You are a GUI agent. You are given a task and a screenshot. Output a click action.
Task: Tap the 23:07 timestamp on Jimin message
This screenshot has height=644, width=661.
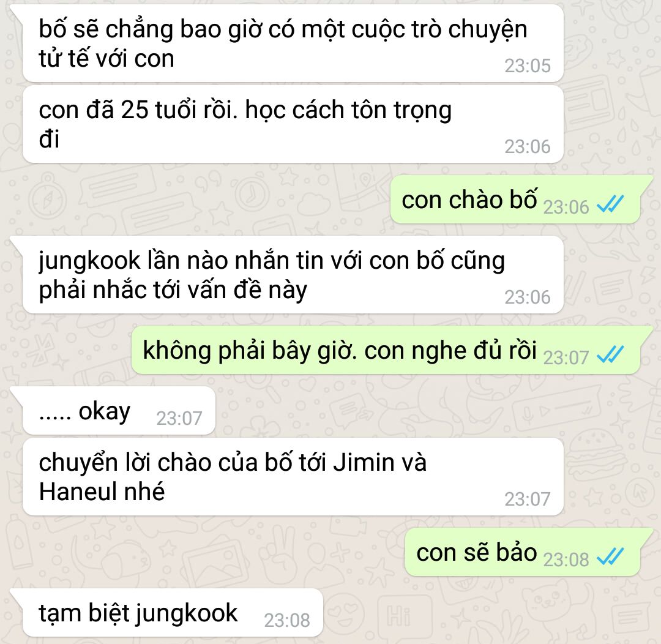pos(528,500)
